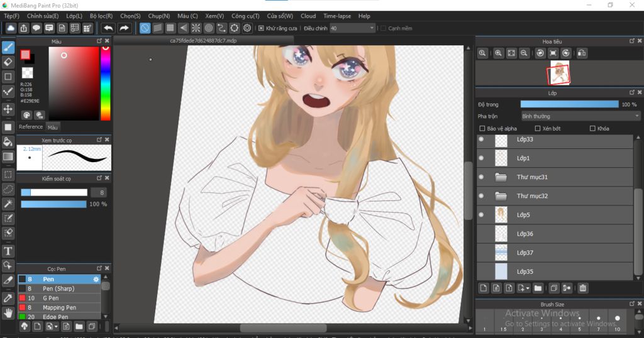Click the Độ trong opacity slider
The height and width of the screenshot is (338, 644).
[569, 104]
